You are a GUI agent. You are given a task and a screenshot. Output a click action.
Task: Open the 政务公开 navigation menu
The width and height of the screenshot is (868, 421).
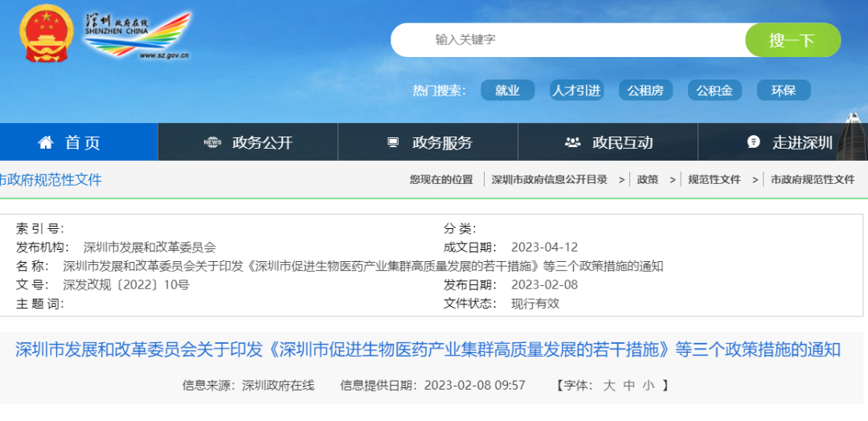[262, 143]
